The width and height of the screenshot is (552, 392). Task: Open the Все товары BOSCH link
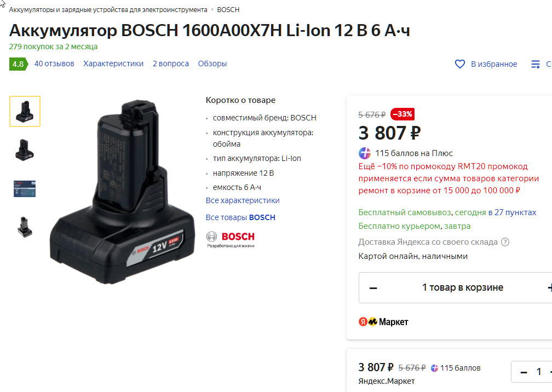(240, 217)
